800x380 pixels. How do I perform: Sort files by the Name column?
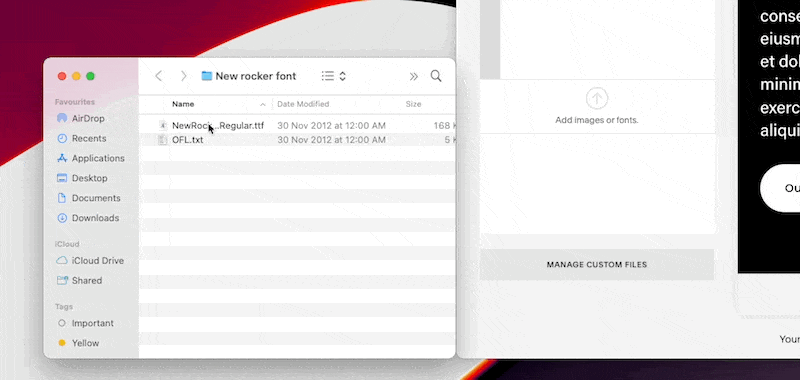(x=183, y=104)
